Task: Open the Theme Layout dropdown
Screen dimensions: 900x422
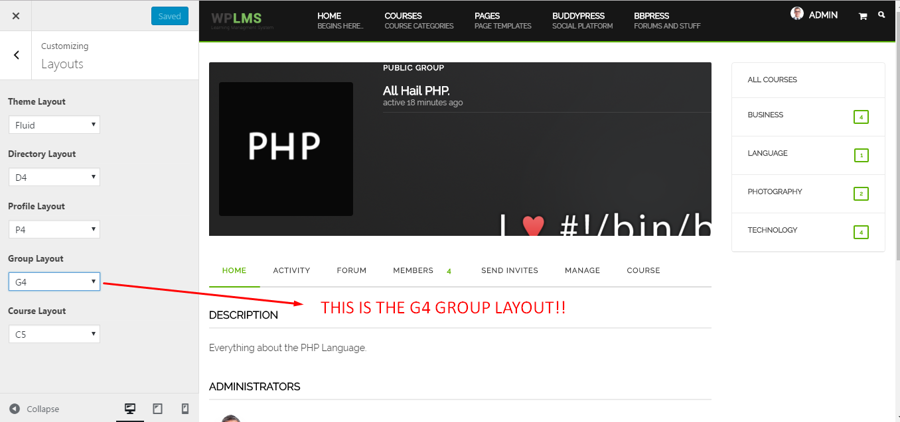Action: (54, 125)
